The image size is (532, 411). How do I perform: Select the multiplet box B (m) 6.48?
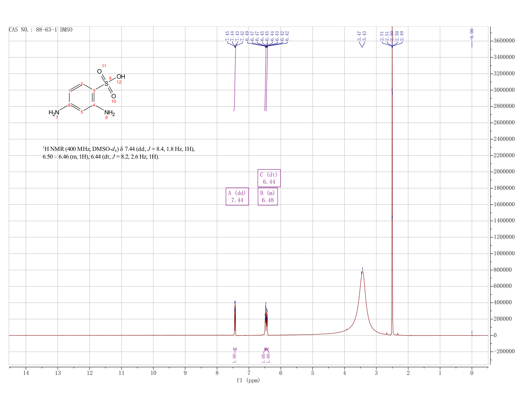268,196
